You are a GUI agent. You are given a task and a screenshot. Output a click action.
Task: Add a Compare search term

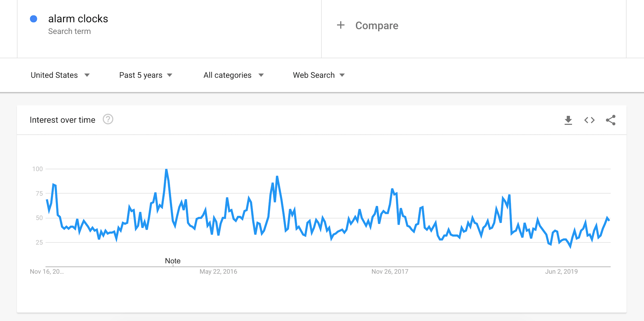tap(377, 25)
